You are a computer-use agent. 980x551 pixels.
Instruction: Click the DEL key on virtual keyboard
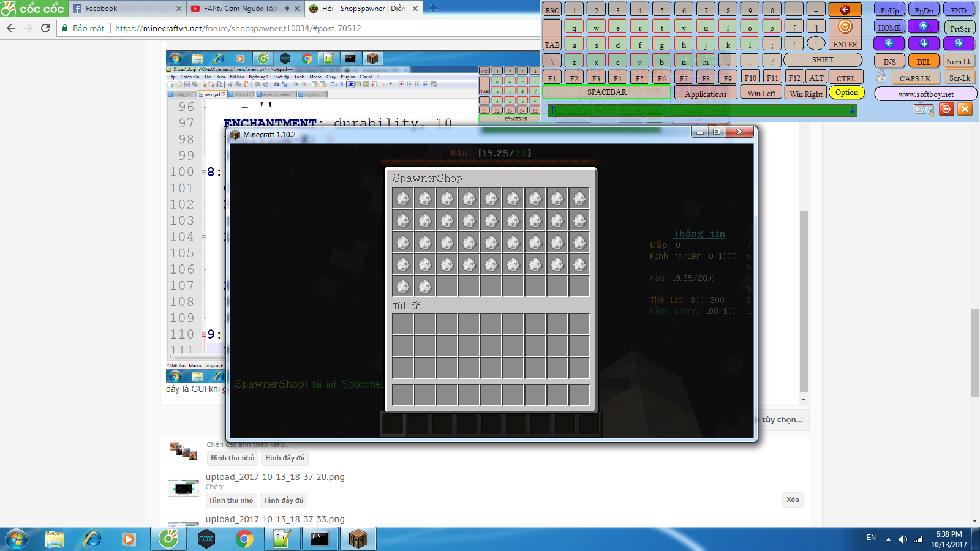click(x=924, y=61)
